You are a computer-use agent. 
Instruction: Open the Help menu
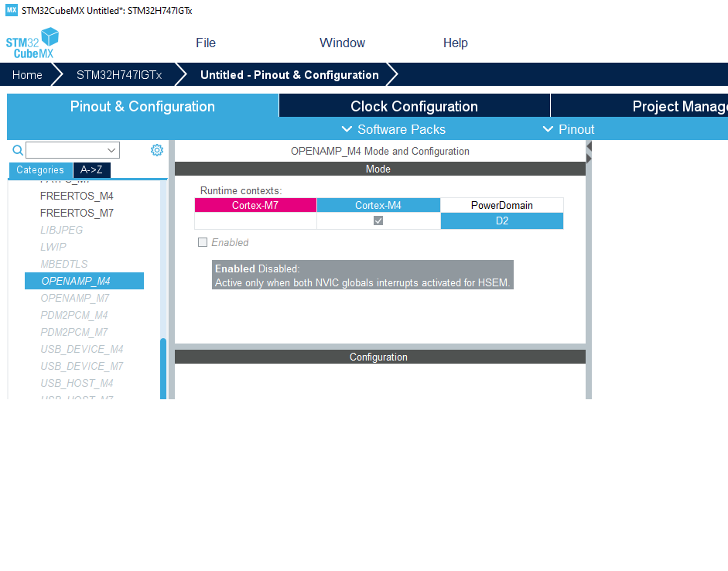pyautogui.click(x=456, y=43)
